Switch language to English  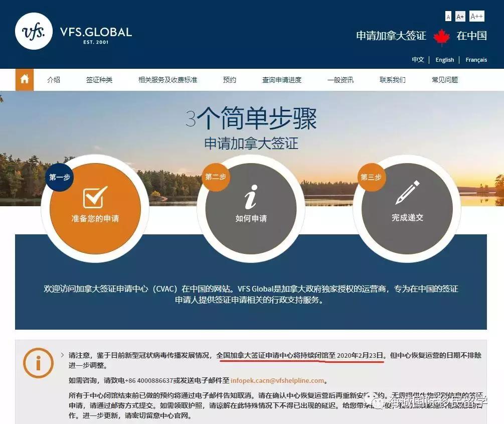pyautogui.click(x=444, y=60)
